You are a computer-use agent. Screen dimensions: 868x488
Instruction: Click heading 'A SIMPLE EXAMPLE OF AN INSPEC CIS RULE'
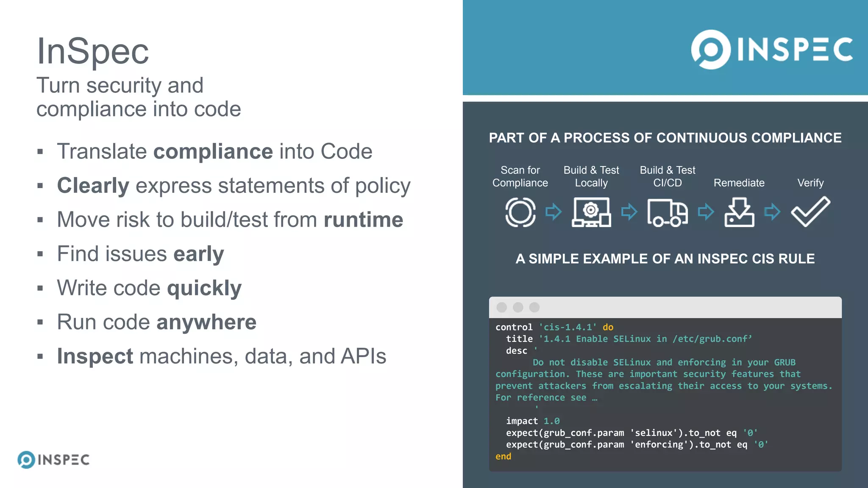(665, 259)
